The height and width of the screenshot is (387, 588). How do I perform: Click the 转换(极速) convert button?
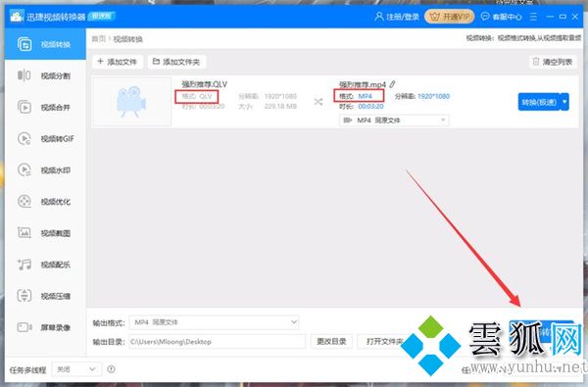click(539, 102)
